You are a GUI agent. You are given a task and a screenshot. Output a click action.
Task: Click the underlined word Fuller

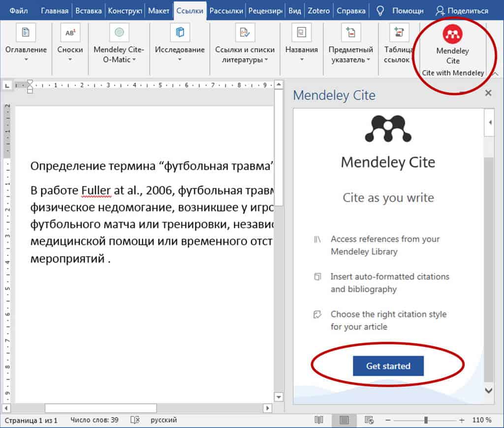pos(96,190)
